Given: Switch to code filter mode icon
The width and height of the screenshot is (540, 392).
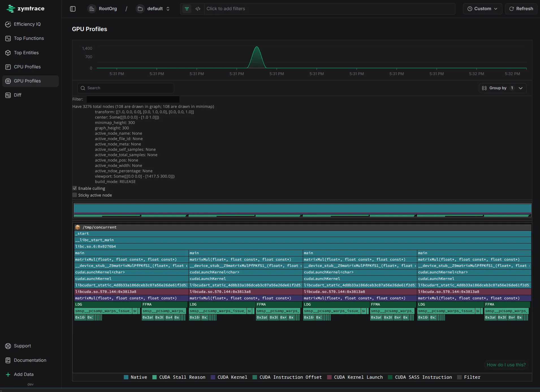Looking at the screenshot, I should (x=198, y=9).
